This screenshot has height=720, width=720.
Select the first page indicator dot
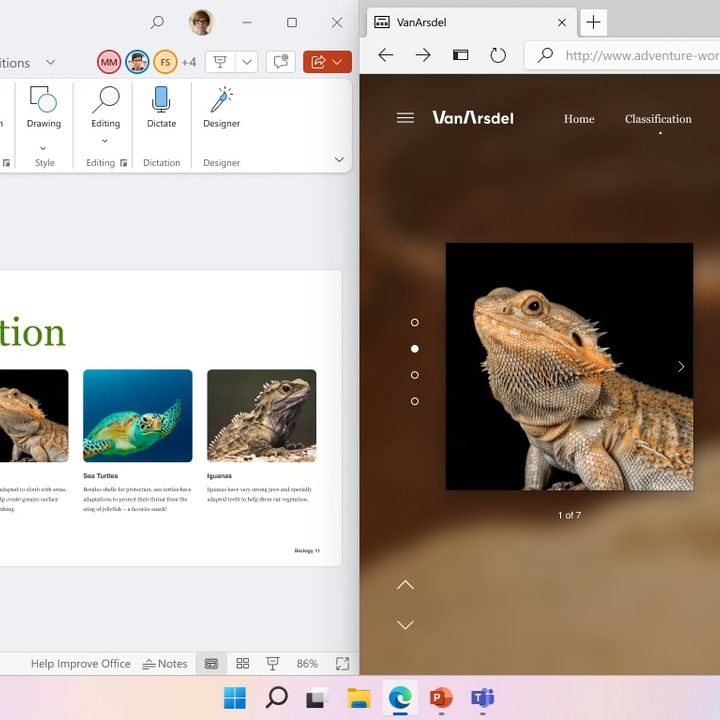415,323
